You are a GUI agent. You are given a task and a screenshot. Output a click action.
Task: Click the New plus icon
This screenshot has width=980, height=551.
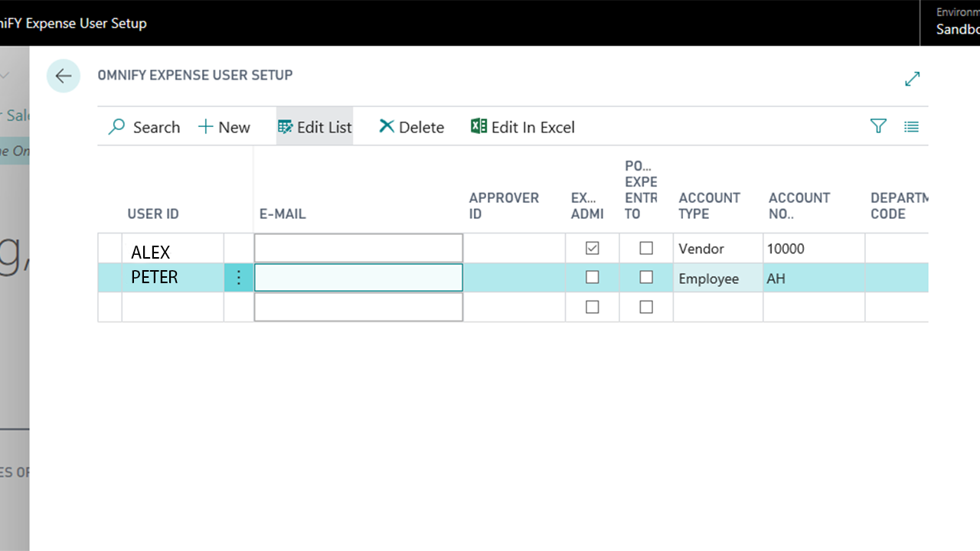tap(205, 127)
